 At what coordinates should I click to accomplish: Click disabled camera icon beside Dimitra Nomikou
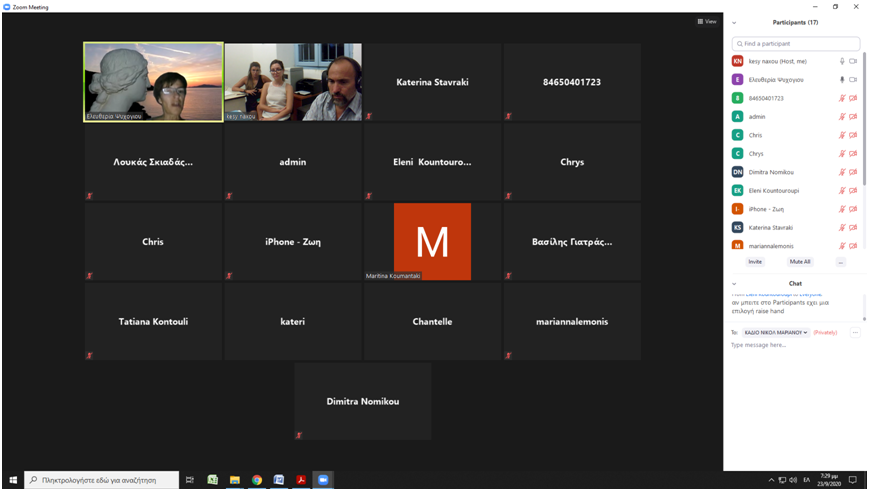pos(853,172)
